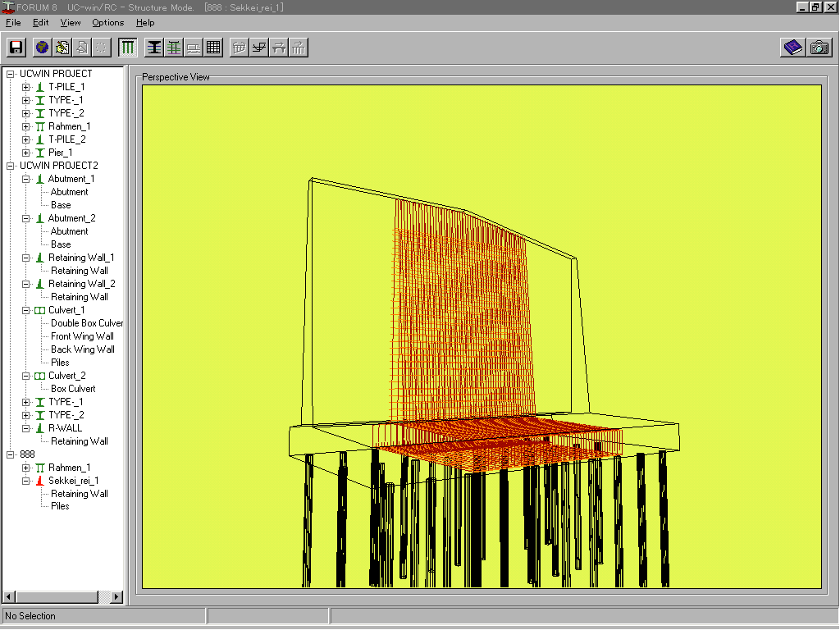Click the floppy disk save icon
The height and width of the screenshot is (630, 840).
click(x=16, y=48)
